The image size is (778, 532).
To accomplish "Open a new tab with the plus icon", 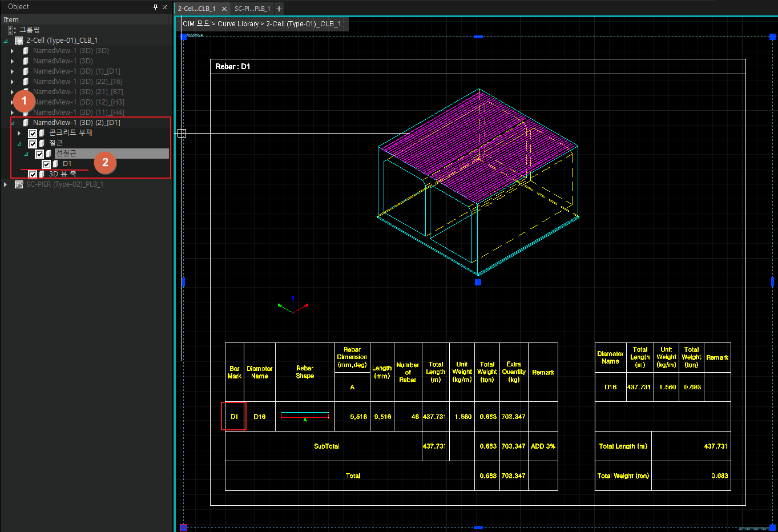I will click(x=279, y=9).
